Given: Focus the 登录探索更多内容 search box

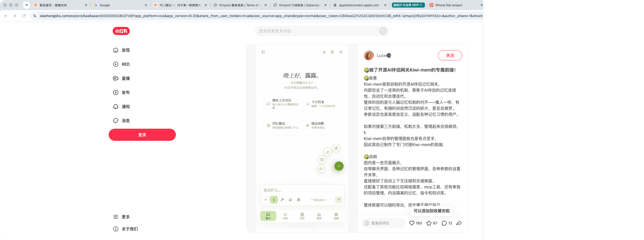Looking at the screenshot, I should (322, 31).
